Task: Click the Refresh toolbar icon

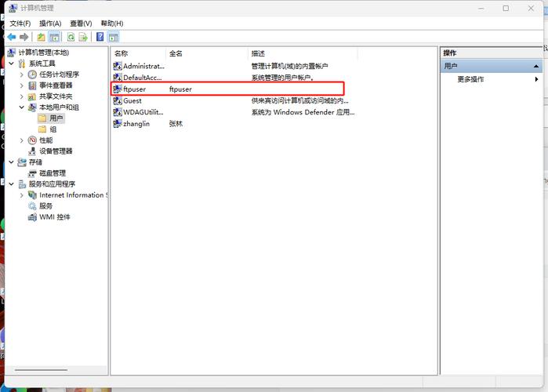Action: coord(71,37)
